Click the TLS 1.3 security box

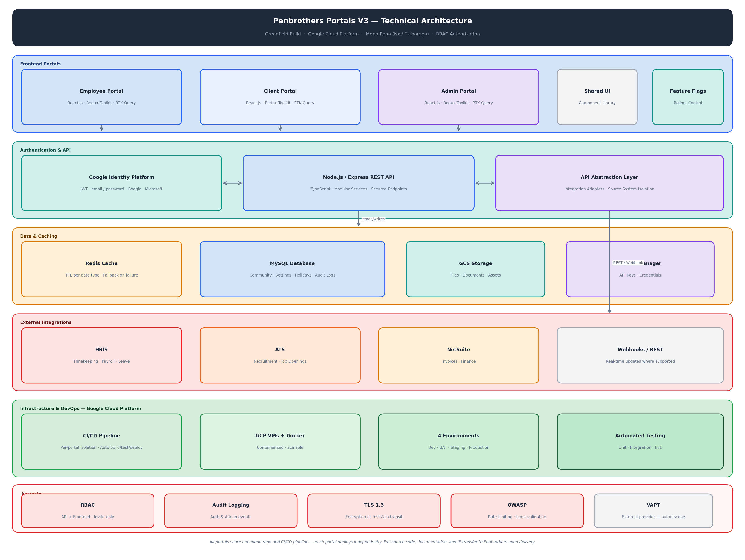[374, 511]
